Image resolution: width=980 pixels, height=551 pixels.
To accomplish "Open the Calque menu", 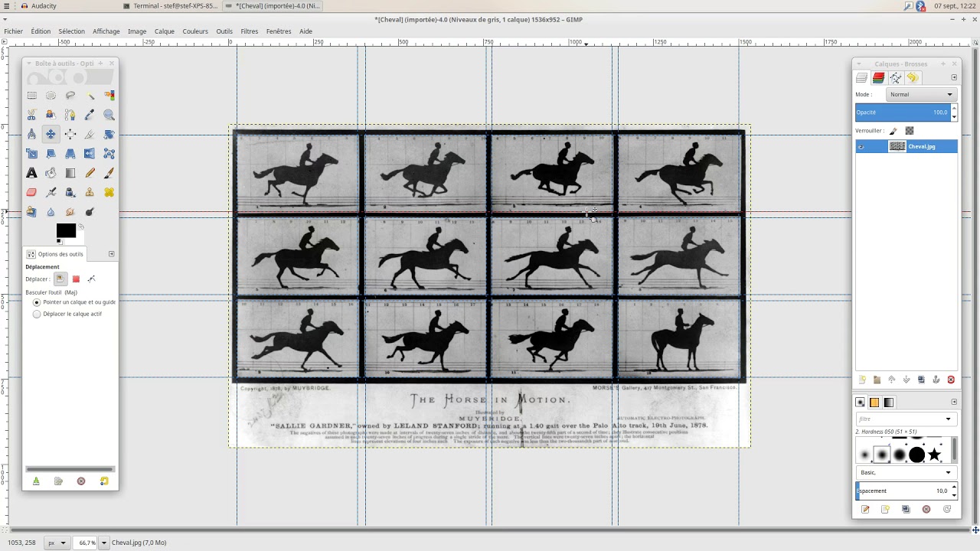I will 165,31.
